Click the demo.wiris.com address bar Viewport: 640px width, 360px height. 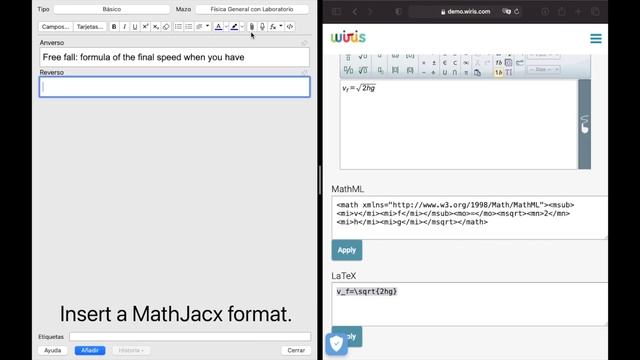[465, 11]
